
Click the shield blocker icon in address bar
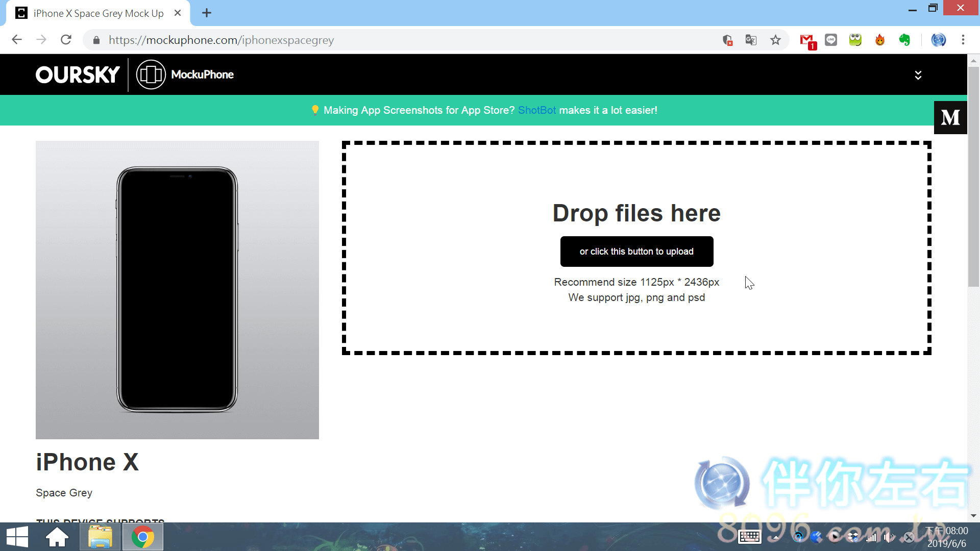[727, 40]
